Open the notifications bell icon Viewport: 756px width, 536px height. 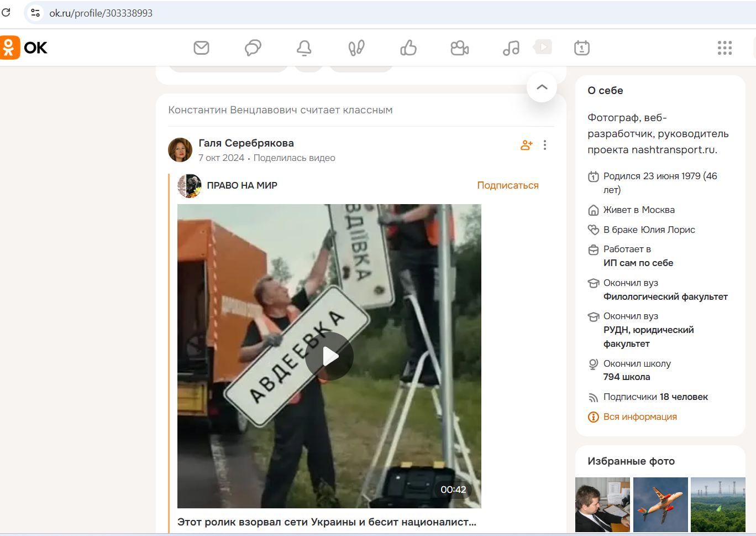pos(305,48)
